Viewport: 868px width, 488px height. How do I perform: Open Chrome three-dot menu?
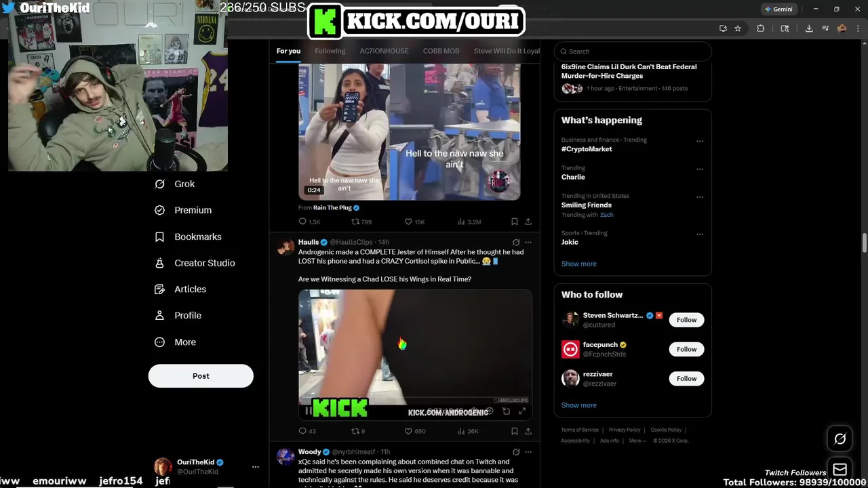856,28
